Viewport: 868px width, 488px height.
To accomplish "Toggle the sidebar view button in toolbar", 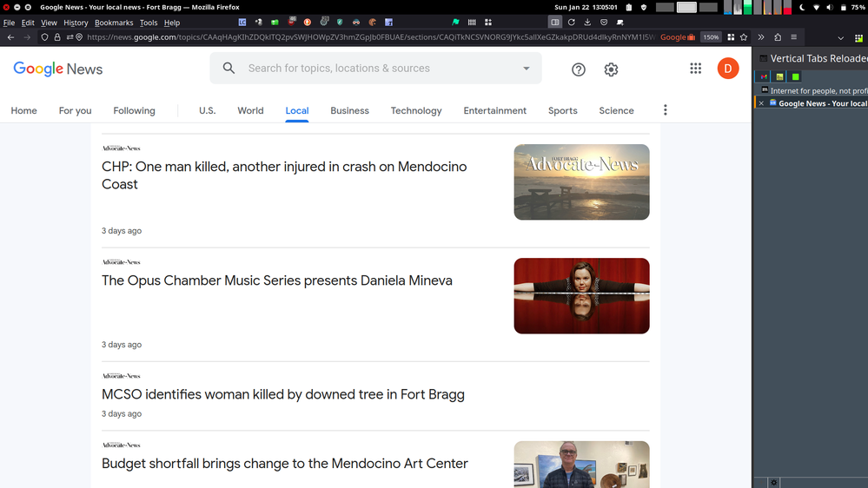I will 554,23.
